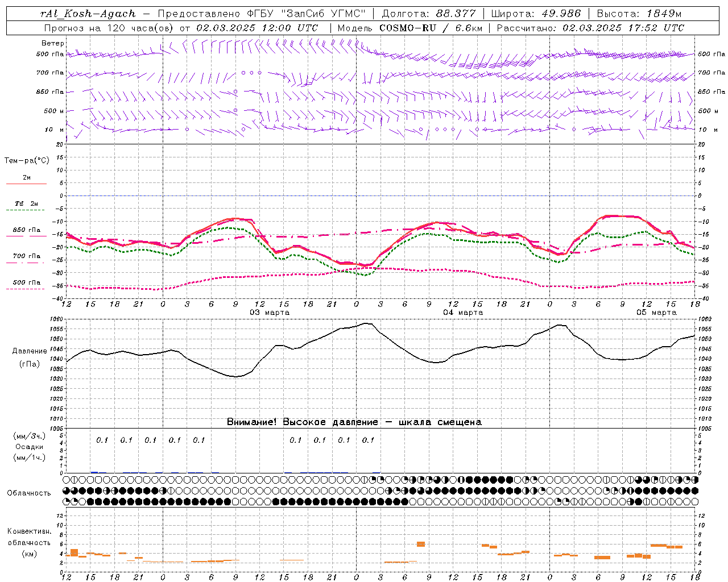This screenshot has width=728, height=582.
Task: Click the 2м temperature legend line sample
Action: point(26,184)
